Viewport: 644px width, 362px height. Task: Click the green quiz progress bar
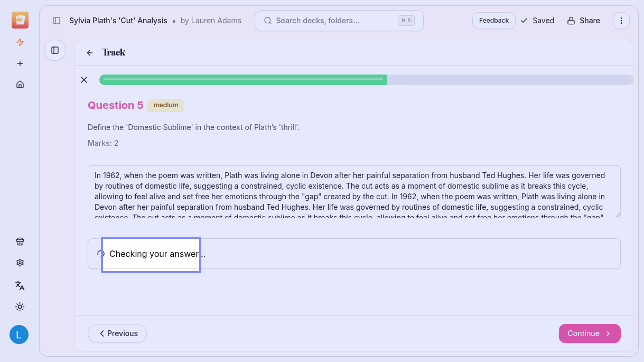(x=243, y=80)
